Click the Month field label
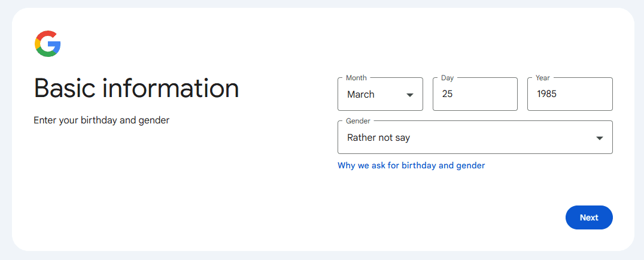644x260 pixels. [357, 78]
